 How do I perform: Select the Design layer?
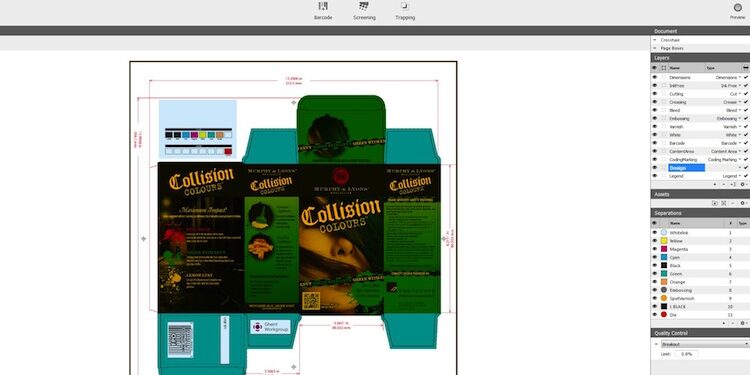(x=687, y=168)
